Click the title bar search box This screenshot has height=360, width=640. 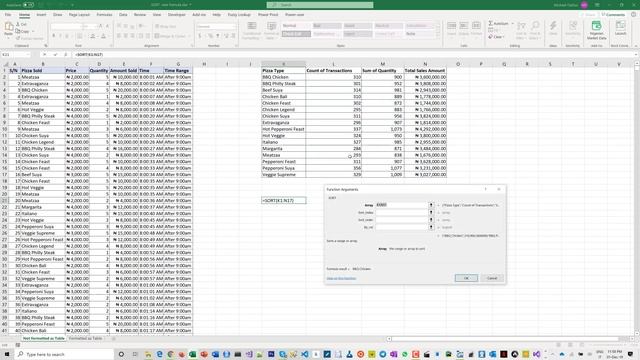[320, 5]
